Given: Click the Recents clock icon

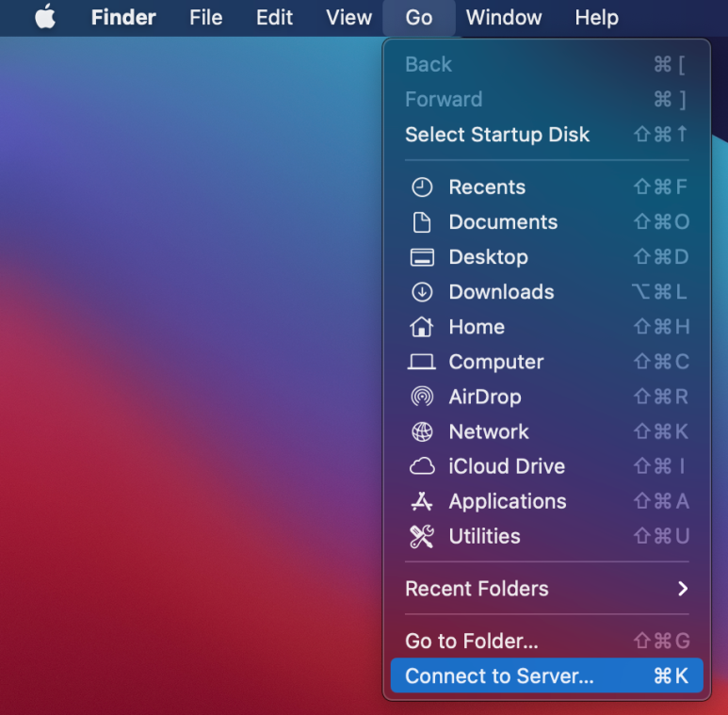Looking at the screenshot, I should pos(422,187).
